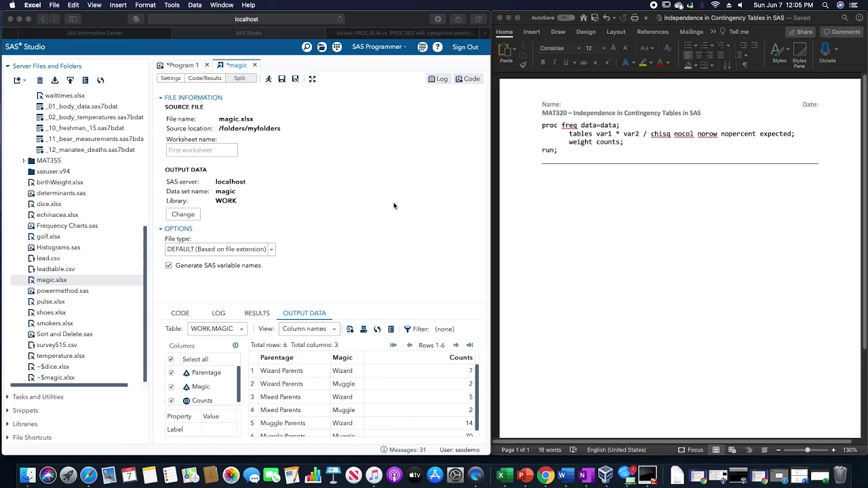Click the Comments button in Word
This screenshot has height=488, width=868.
click(841, 32)
